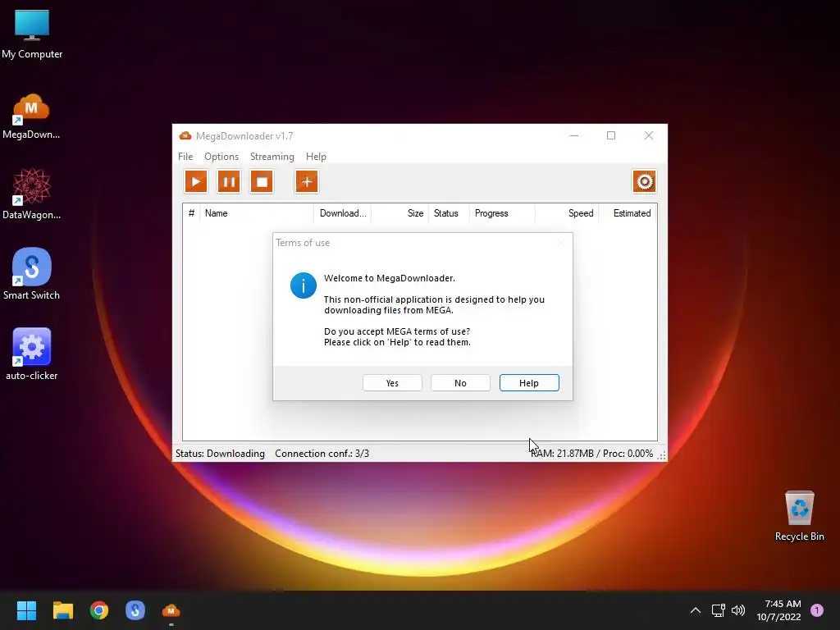Launch Google Chrome from the taskbar
The image size is (840, 630).
coord(99,610)
